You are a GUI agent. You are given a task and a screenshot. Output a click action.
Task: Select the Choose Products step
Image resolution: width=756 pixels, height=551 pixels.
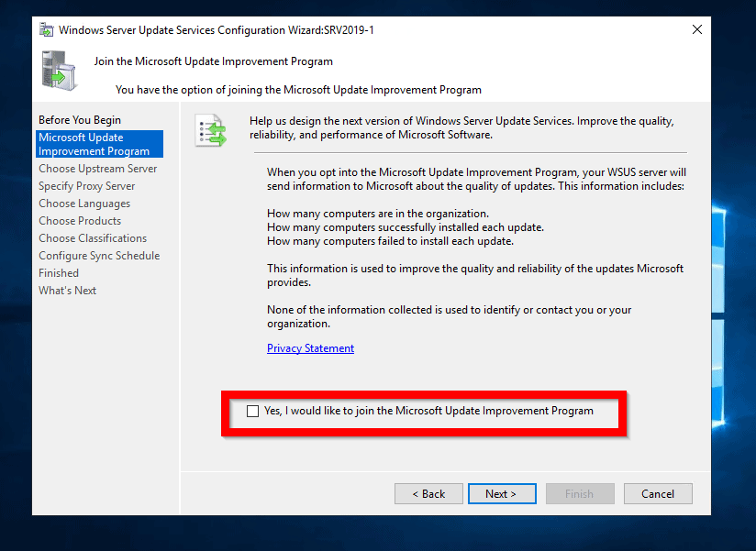79,220
